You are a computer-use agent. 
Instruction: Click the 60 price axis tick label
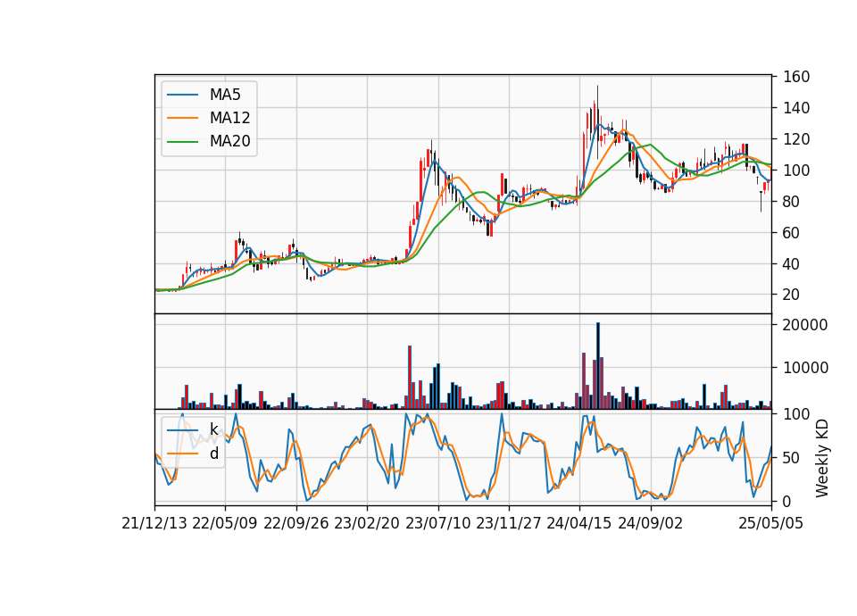coord(792,233)
